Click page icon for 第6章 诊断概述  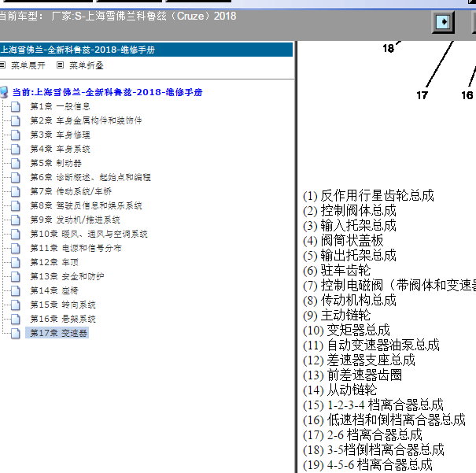(x=16, y=177)
